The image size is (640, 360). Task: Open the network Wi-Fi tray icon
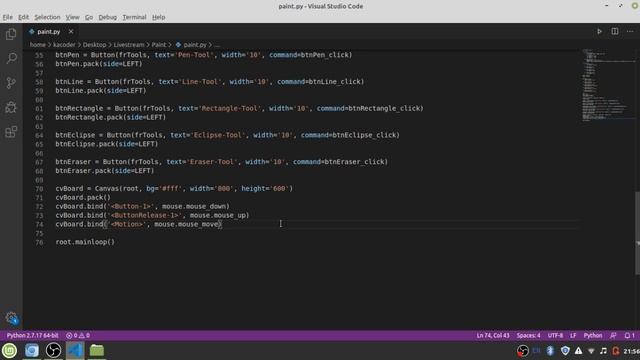tap(591, 351)
